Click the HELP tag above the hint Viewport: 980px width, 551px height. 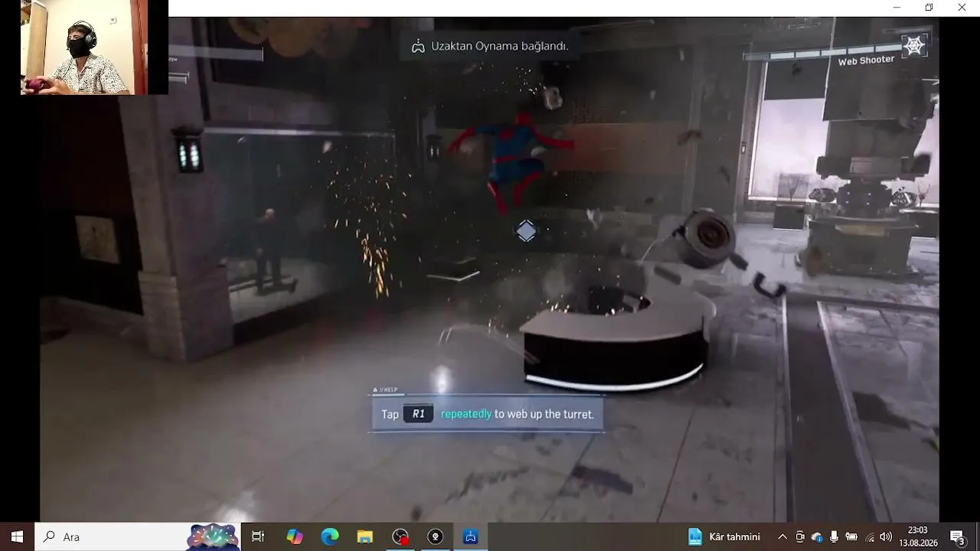[385, 390]
